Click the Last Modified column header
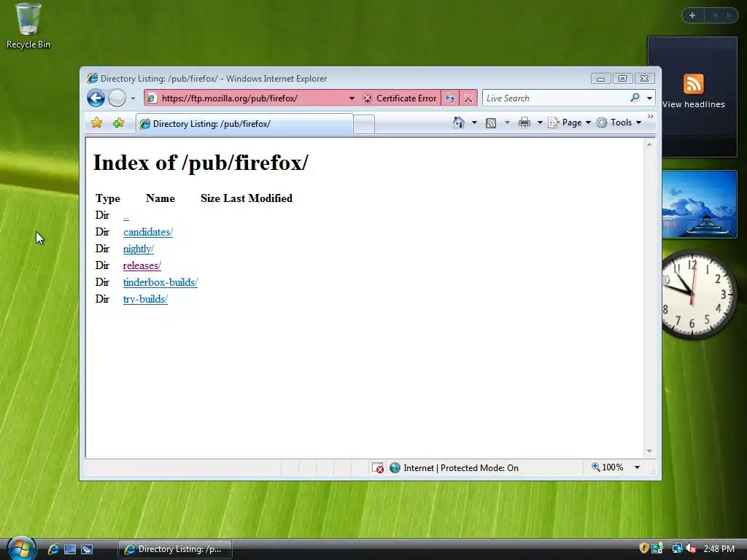747x560 pixels. click(x=258, y=198)
